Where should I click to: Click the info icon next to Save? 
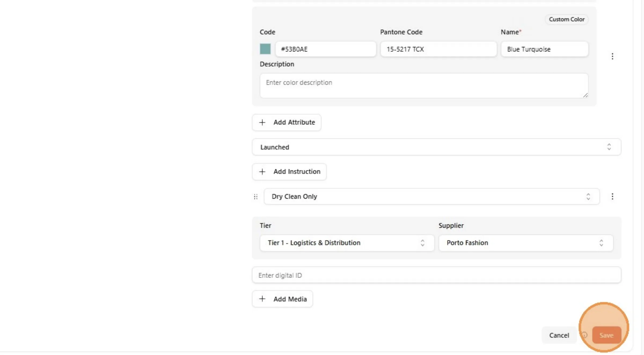(584, 335)
